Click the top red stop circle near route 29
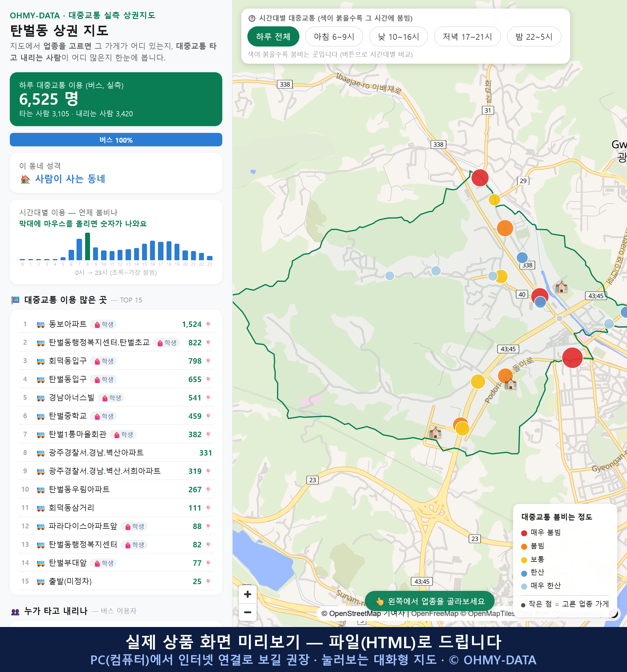The image size is (627, 672). tap(480, 178)
